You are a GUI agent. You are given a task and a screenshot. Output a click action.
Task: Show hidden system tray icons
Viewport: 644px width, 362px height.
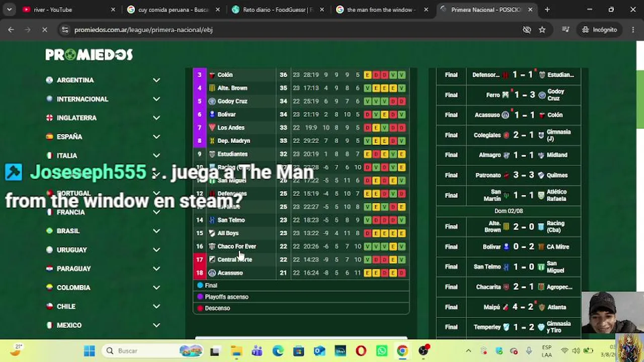point(468,351)
